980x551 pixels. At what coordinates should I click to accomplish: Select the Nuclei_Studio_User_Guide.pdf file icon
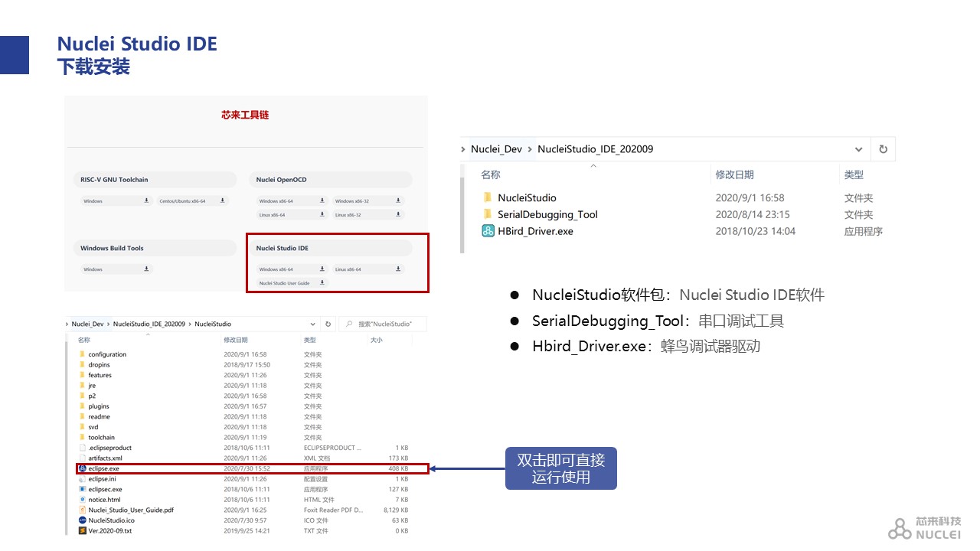82,510
